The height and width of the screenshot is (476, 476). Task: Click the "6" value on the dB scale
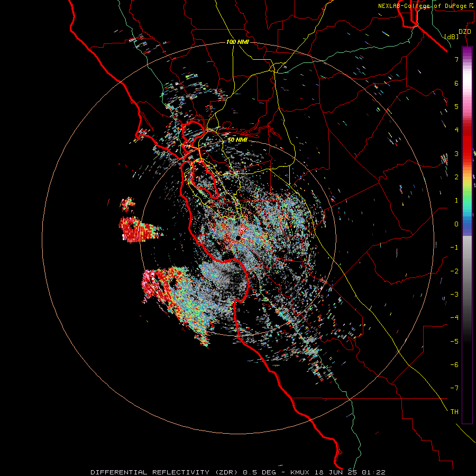tap(456, 84)
